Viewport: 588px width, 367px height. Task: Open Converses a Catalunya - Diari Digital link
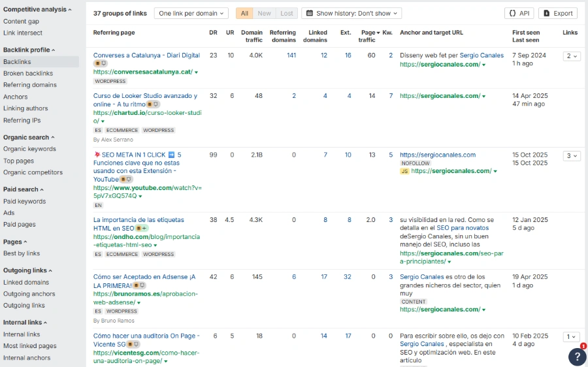146,56
